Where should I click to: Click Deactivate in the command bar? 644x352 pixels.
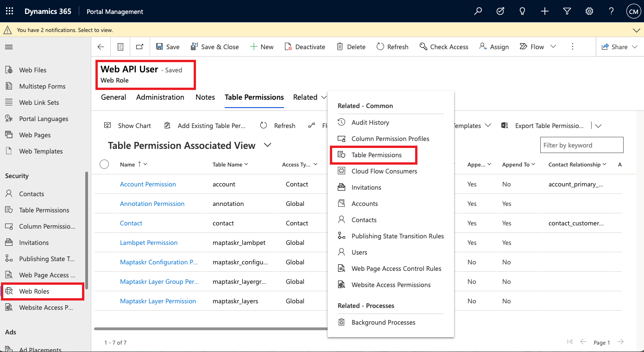[x=305, y=47]
